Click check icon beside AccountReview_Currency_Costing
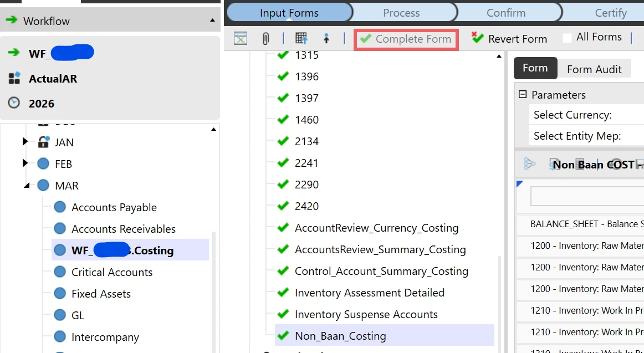Image resolution: width=644 pixels, height=353 pixels. (283, 227)
